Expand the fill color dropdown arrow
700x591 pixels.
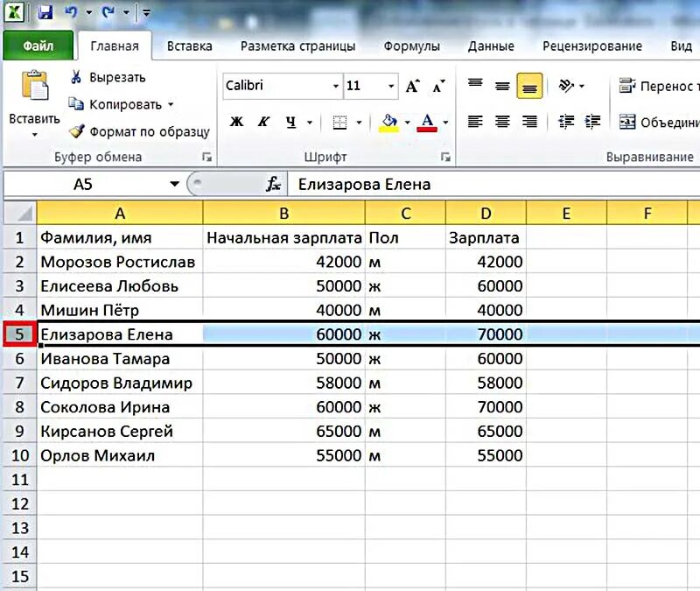(407, 122)
